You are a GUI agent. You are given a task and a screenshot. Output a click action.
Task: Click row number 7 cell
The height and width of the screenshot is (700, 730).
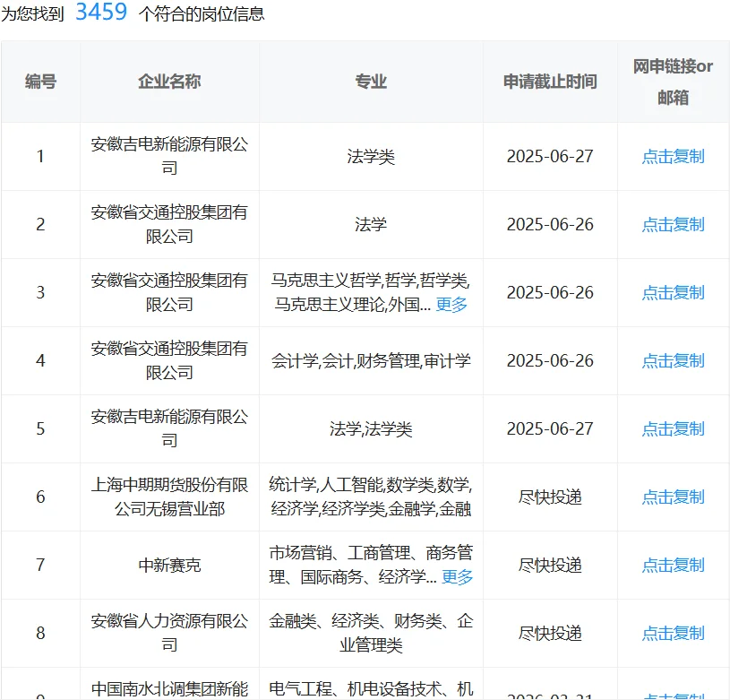40,565
